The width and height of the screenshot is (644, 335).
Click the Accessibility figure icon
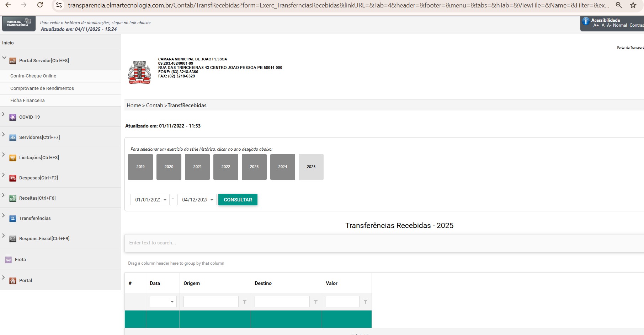586,21
